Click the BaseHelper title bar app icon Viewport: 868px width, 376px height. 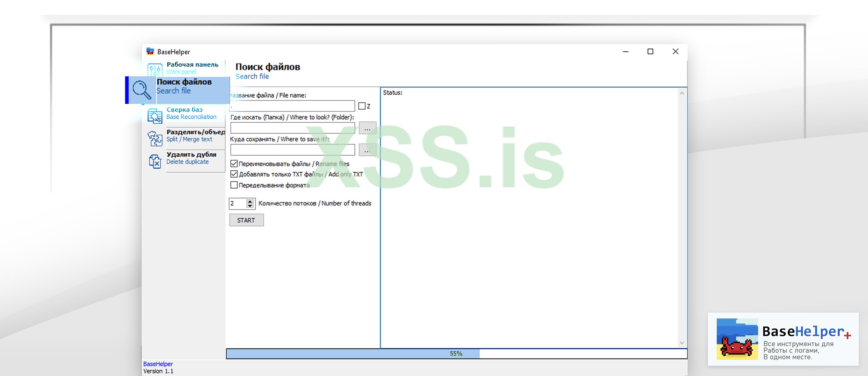click(x=150, y=51)
